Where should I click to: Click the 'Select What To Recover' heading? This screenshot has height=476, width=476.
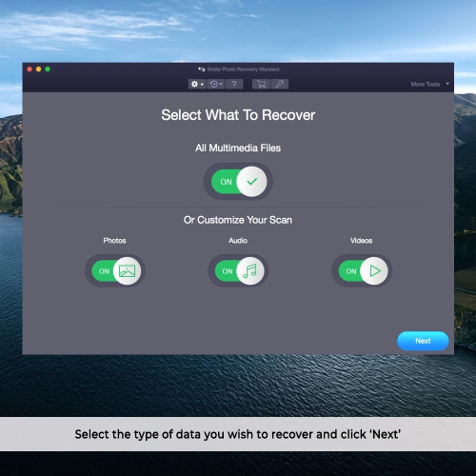tap(238, 115)
